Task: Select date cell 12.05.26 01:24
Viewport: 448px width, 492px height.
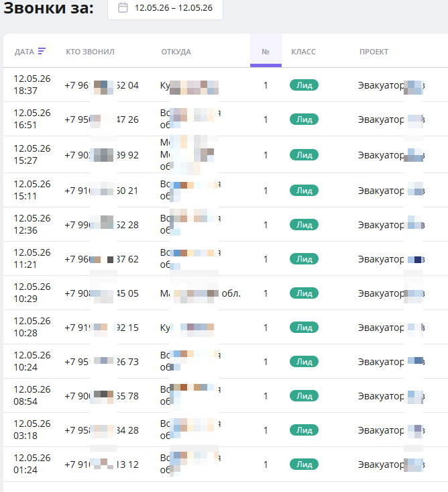Action: pos(32,464)
